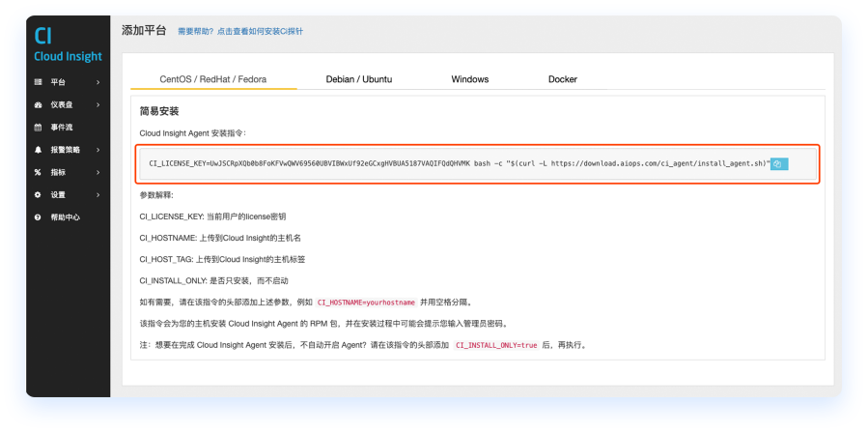The height and width of the screenshot is (433, 868).
Task: Switch to the Docker tab
Action: click(562, 79)
